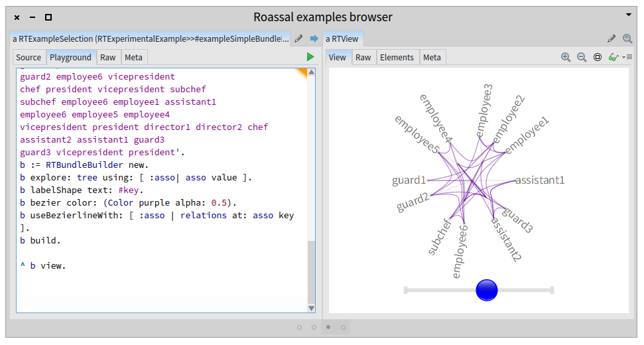
Task: Open the Elements tab in RTView
Action: click(397, 58)
